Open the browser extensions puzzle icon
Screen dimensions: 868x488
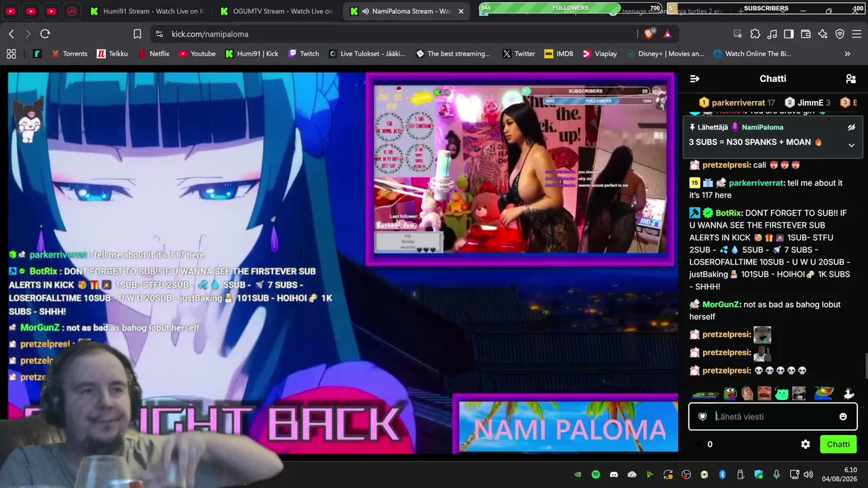click(x=755, y=34)
